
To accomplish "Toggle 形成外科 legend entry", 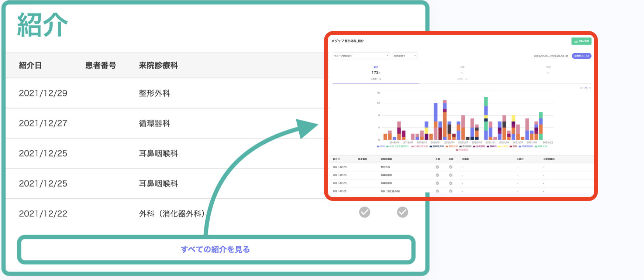I will click(x=465, y=146).
